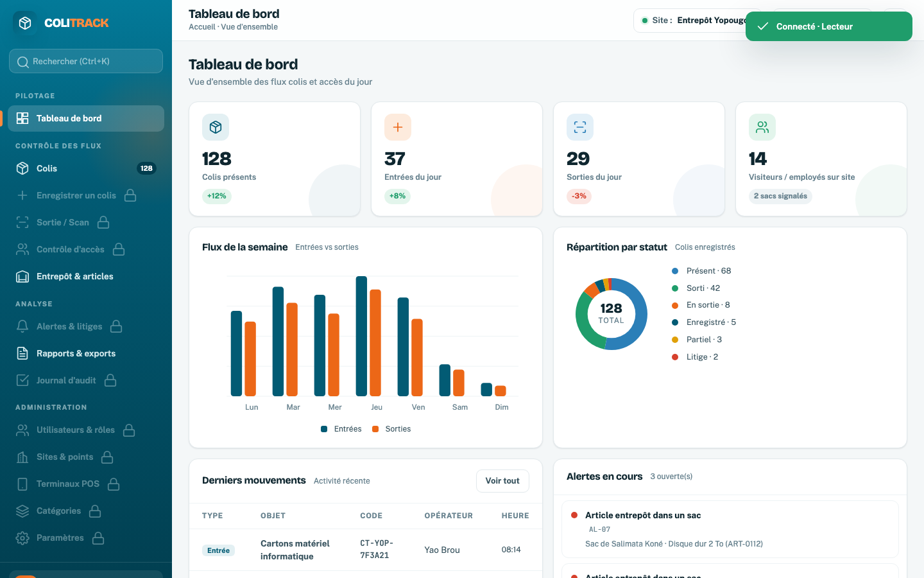Select Sorti · 42 legend item
The image size is (924, 578).
coord(696,288)
